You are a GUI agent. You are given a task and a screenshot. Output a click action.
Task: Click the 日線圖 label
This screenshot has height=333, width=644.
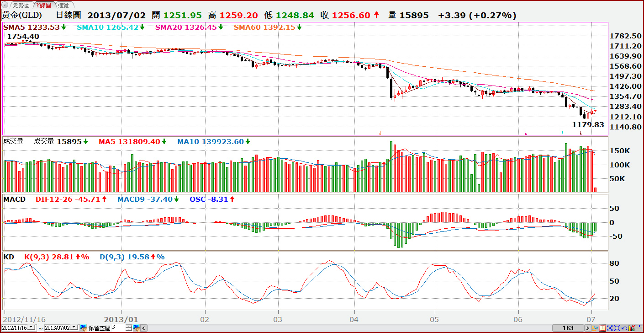(x=69, y=15)
